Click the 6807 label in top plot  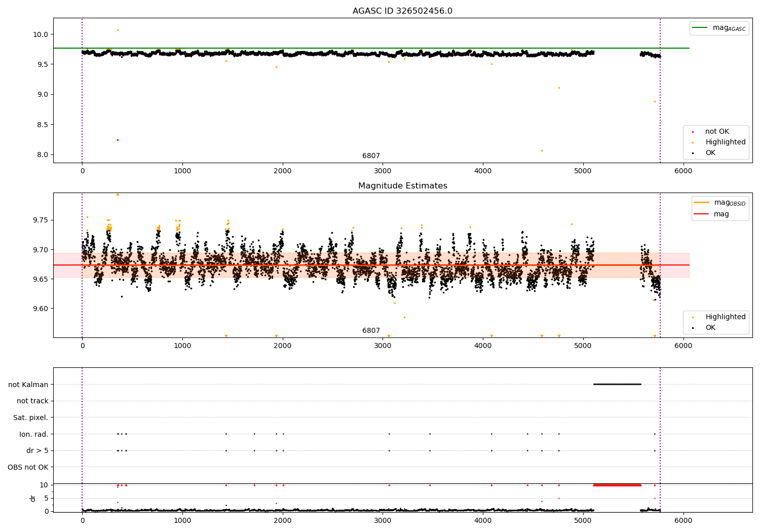click(371, 156)
